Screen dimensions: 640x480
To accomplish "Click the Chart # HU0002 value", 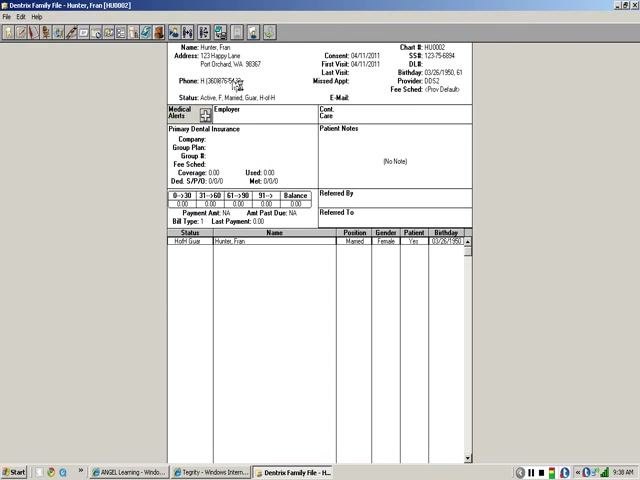I will 435,47.
